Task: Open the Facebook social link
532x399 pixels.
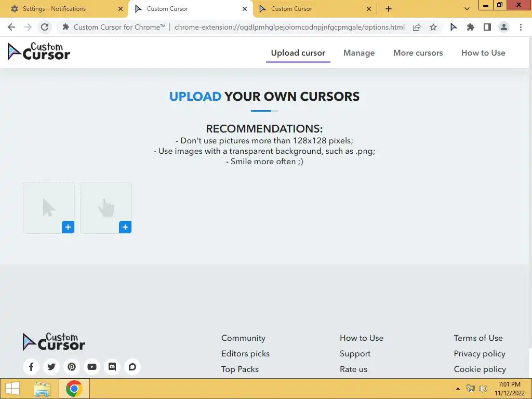Action: (x=31, y=367)
